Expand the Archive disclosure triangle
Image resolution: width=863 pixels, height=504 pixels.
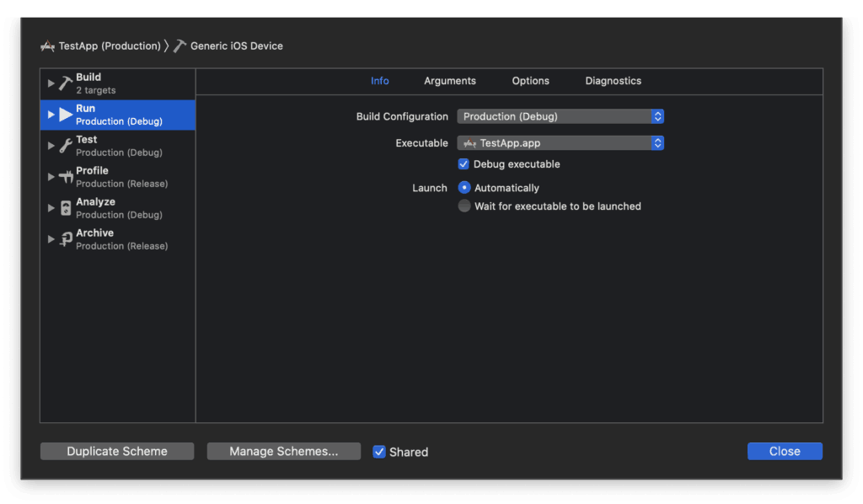point(51,239)
